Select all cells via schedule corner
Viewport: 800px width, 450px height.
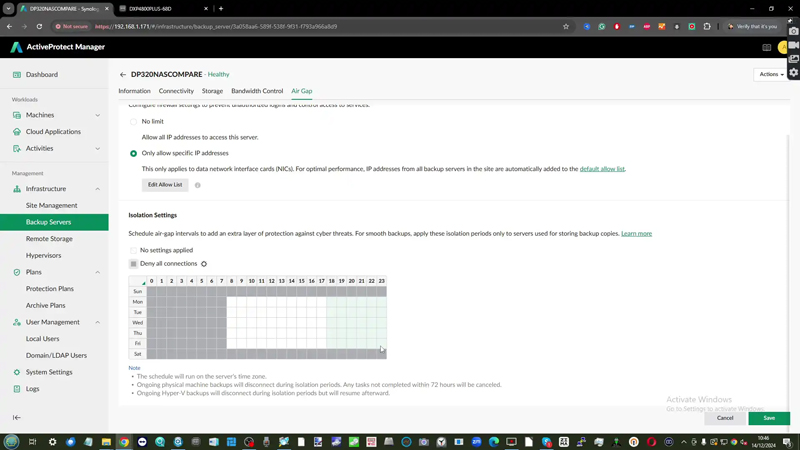pos(138,281)
